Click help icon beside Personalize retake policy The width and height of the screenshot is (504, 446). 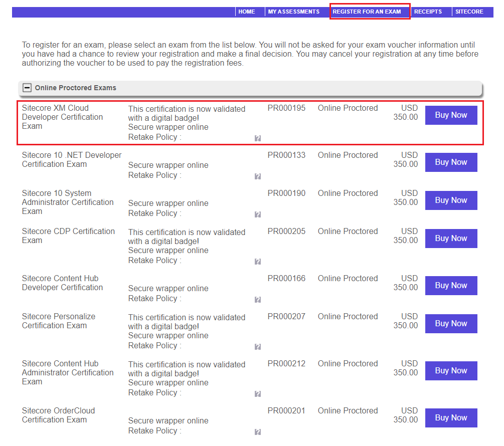click(258, 346)
